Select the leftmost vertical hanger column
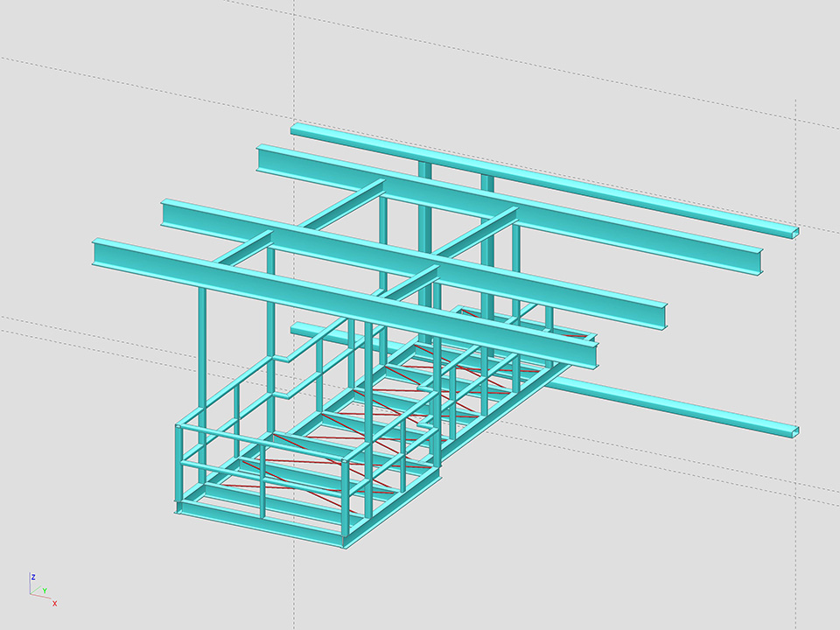 (x=202, y=350)
